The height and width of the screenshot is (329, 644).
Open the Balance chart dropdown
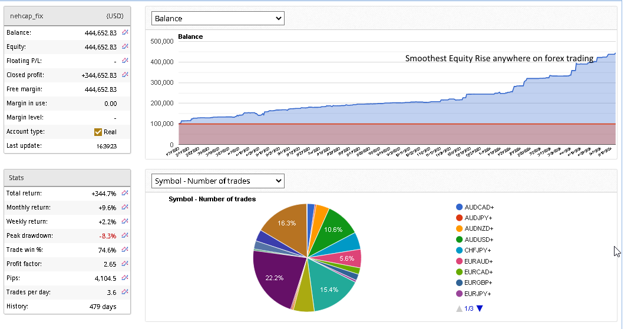pos(217,18)
